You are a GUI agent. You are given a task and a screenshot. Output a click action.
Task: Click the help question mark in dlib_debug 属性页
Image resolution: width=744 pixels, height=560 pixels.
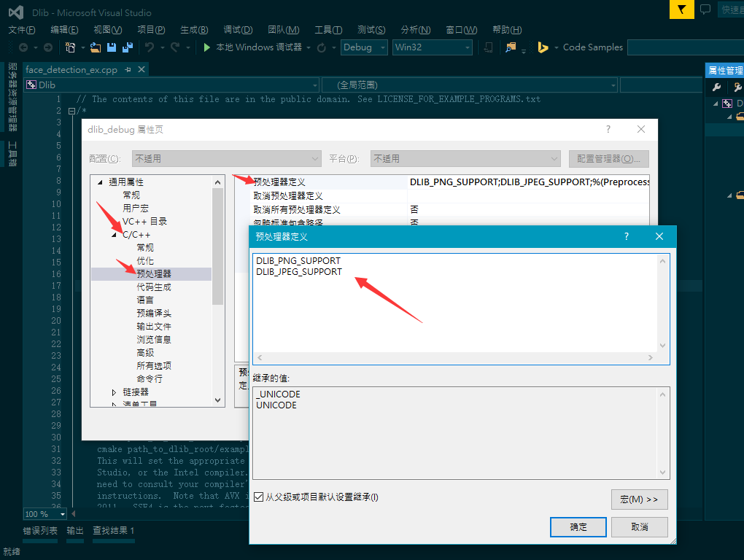[608, 129]
